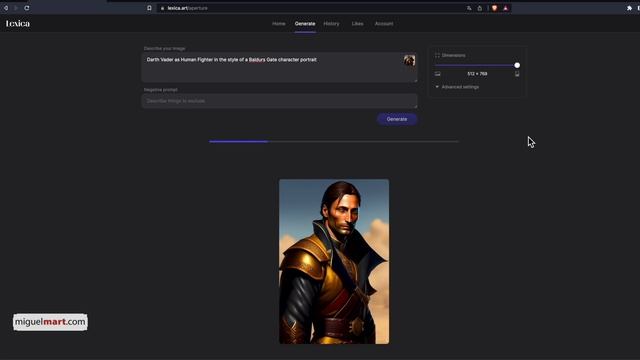Viewport: 640px width, 360px height.
Task: Click the Dimensions slider handle
Action: (517, 65)
